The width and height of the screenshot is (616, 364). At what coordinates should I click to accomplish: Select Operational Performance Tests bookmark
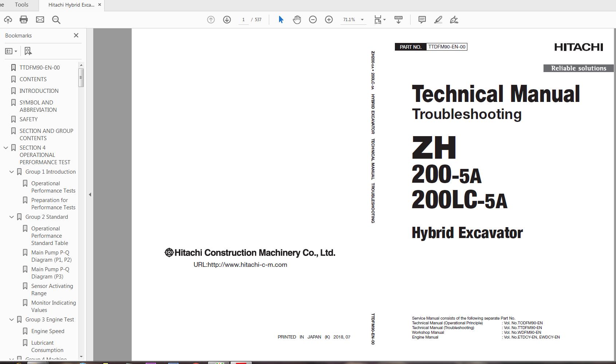[x=53, y=187]
